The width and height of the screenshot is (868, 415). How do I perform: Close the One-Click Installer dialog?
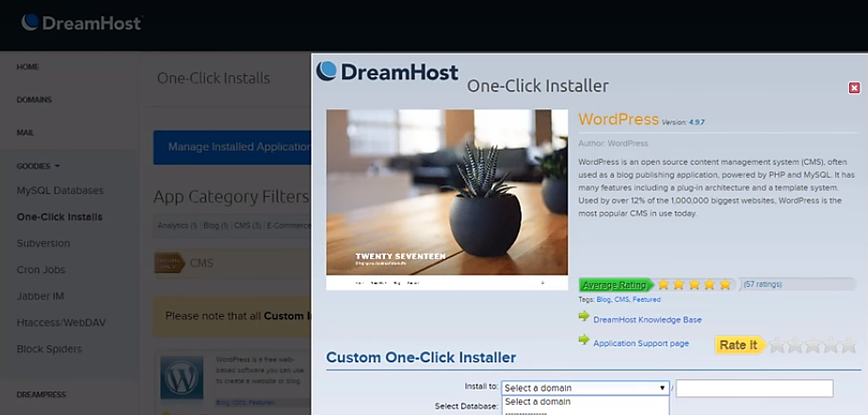point(854,88)
